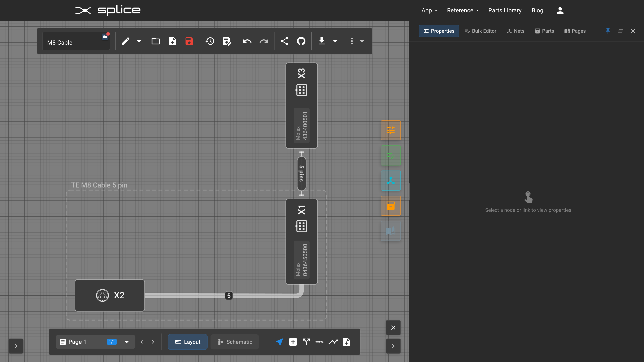
Task: Click the pencil edit tool icon
Action: point(126,41)
